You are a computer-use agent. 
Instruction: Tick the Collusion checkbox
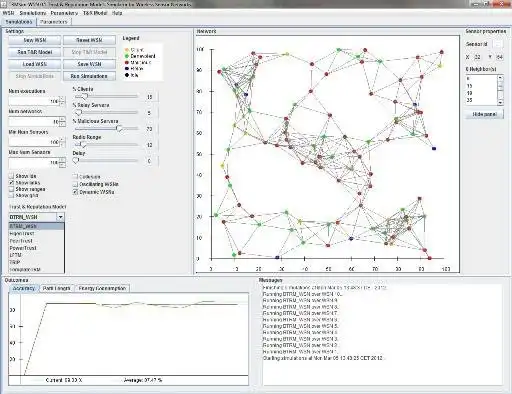pyautogui.click(x=76, y=177)
